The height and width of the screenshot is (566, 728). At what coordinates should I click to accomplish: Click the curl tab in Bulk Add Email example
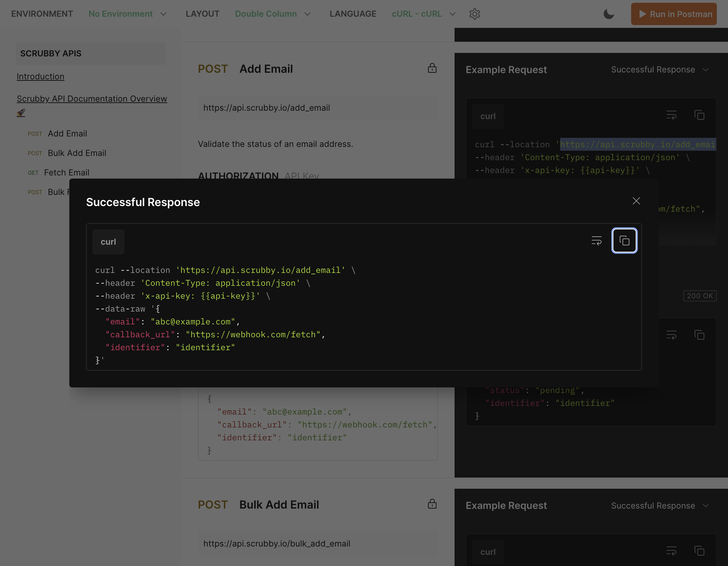tap(488, 552)
